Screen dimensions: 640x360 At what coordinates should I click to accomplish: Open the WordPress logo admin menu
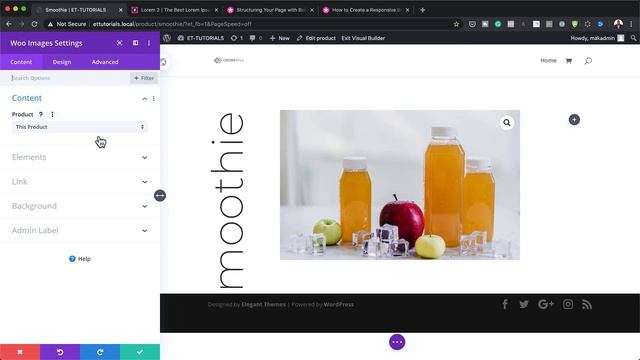pyautogui.click(x=167, y=38)
